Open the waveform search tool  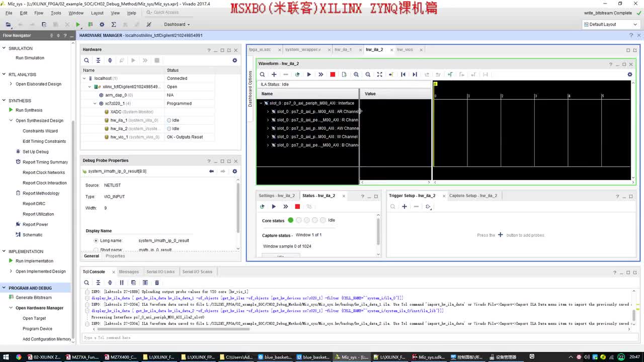pyautogui.click(x=262, y=74)
